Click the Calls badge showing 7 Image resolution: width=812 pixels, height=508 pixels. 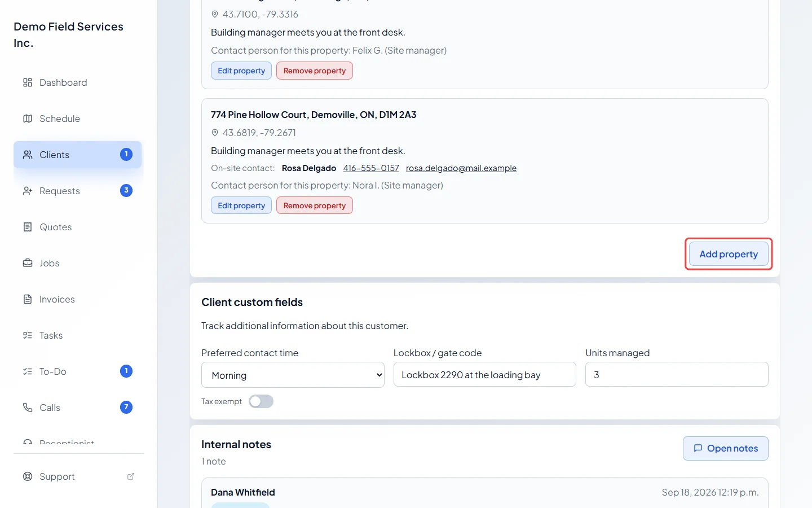[x=126, y=408]
